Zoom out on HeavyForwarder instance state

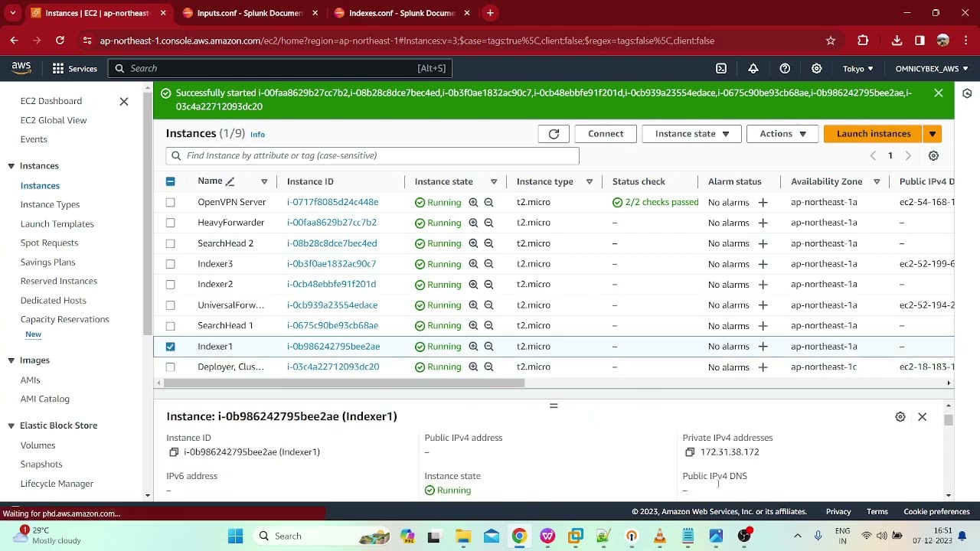pyautogui.click(x=488, y=223)
